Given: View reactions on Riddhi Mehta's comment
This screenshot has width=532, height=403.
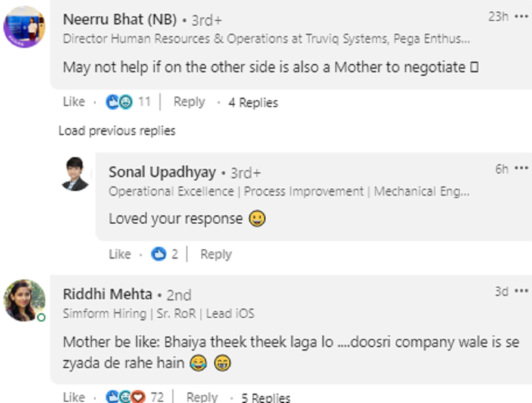Looking at the screenshot, I should [126, 396].
